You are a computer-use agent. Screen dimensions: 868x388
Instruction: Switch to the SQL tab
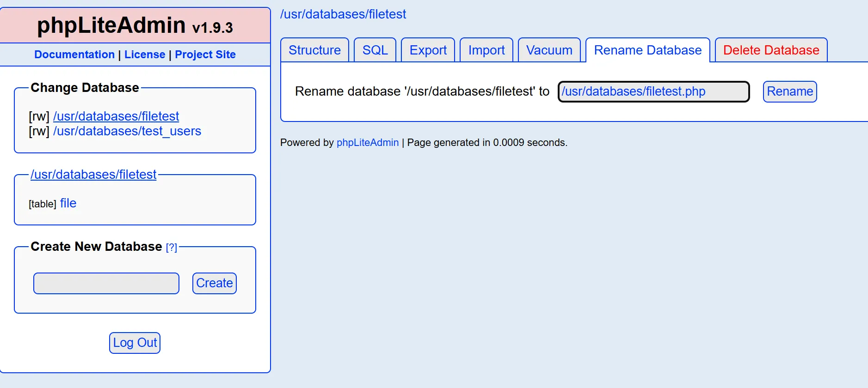click(375, 50)
